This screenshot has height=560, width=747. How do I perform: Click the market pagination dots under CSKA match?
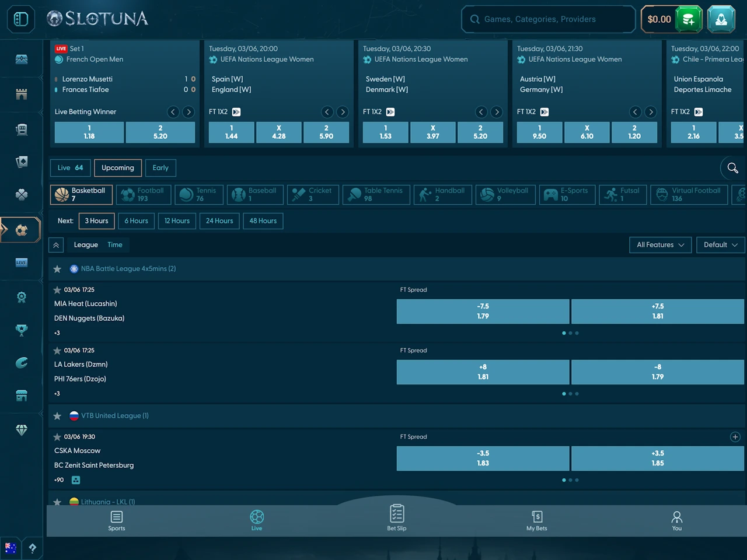(x=570, y=480)
